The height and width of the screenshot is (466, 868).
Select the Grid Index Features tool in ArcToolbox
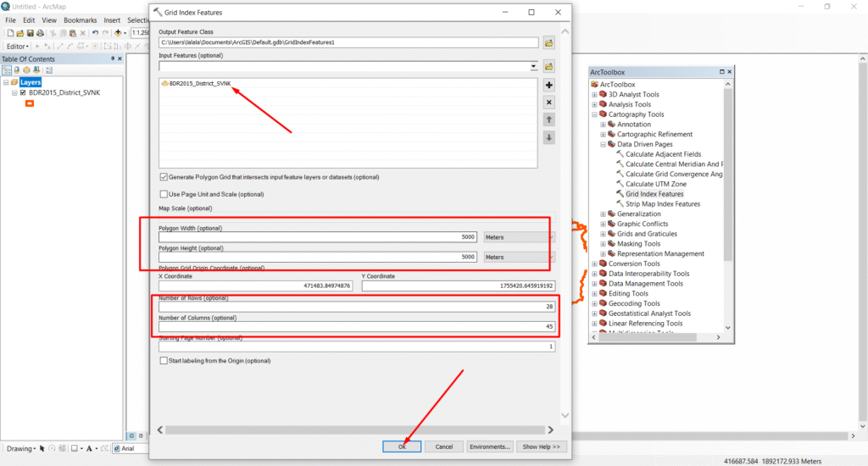654,194
